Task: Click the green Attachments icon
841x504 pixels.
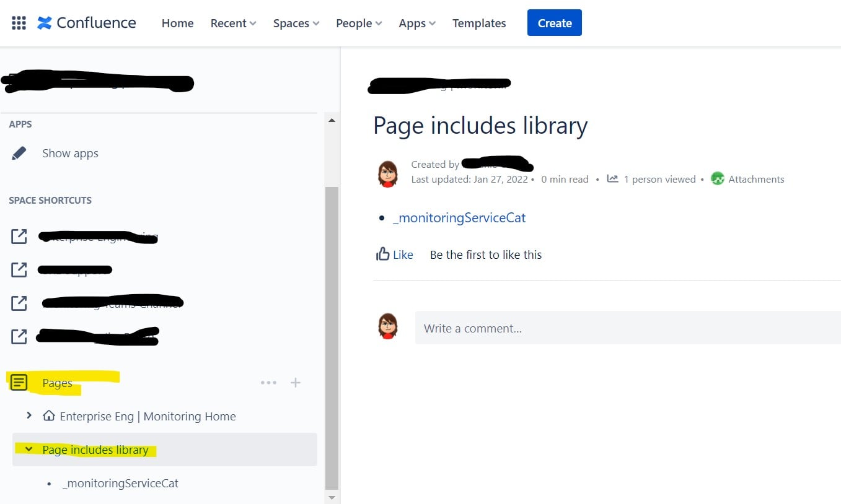Action: [718, 179]
